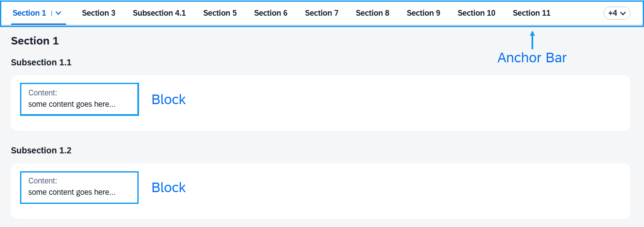Go to Section 3 tab

99,13
